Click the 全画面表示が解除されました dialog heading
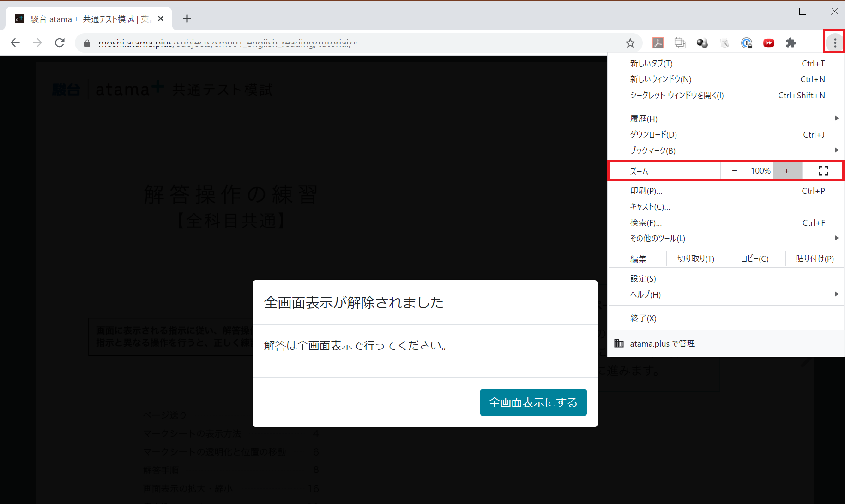845x504 pixels. point(354,302)
